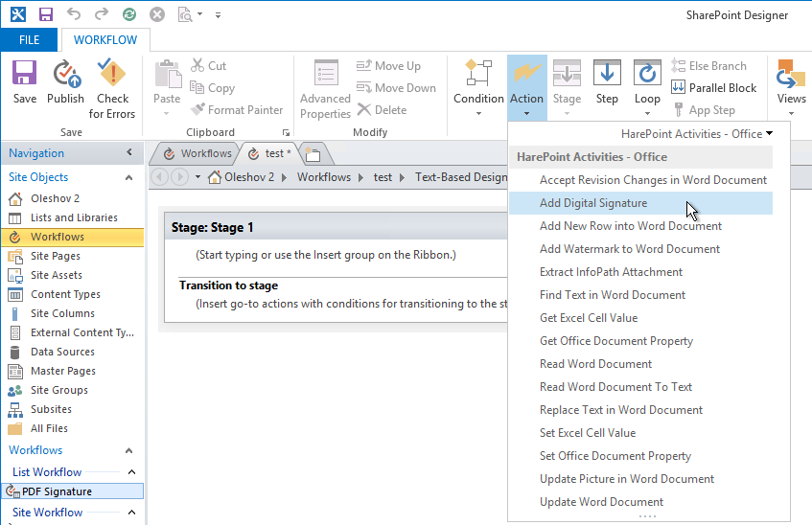812x525 pixels.
Task: Click Cut in the Clipboard group
Action: [208, 66]
